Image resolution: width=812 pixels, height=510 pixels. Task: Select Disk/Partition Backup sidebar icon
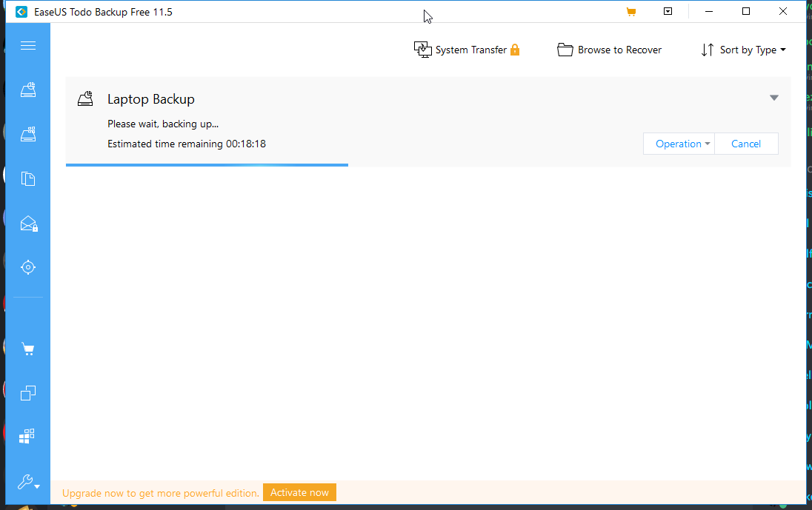28,90
